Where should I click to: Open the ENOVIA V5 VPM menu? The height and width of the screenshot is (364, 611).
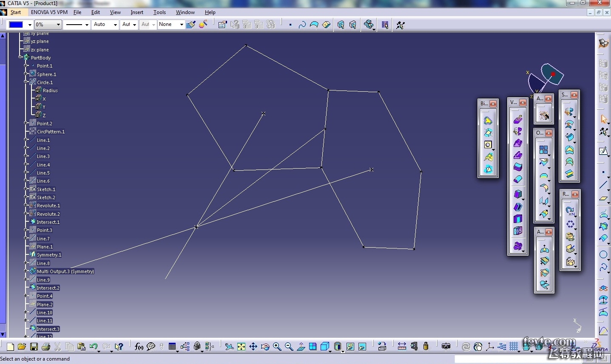coord(49,12)
